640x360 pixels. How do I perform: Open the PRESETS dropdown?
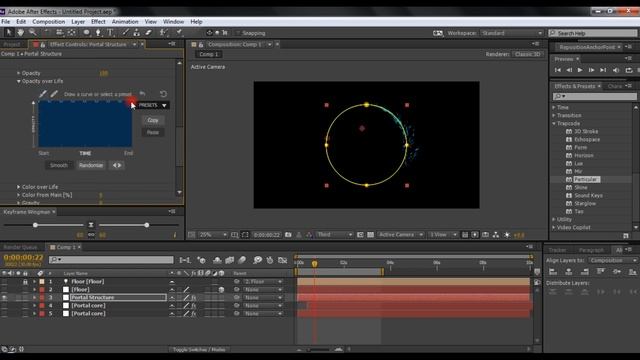coord(153,105)
